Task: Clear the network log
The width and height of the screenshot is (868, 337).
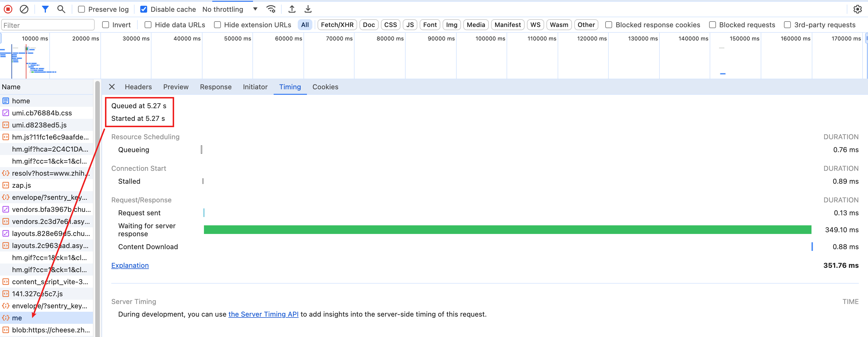Action: [24, 9]
